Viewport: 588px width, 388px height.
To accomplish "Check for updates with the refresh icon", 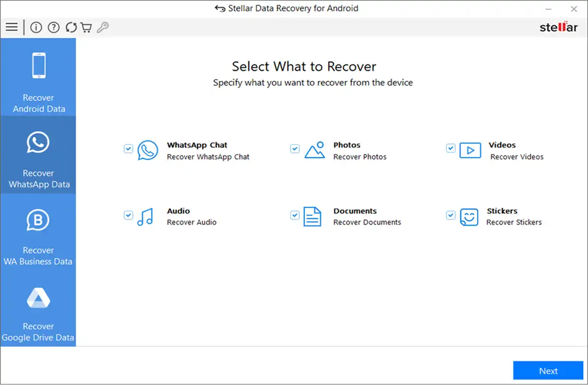I will (71, 27).
